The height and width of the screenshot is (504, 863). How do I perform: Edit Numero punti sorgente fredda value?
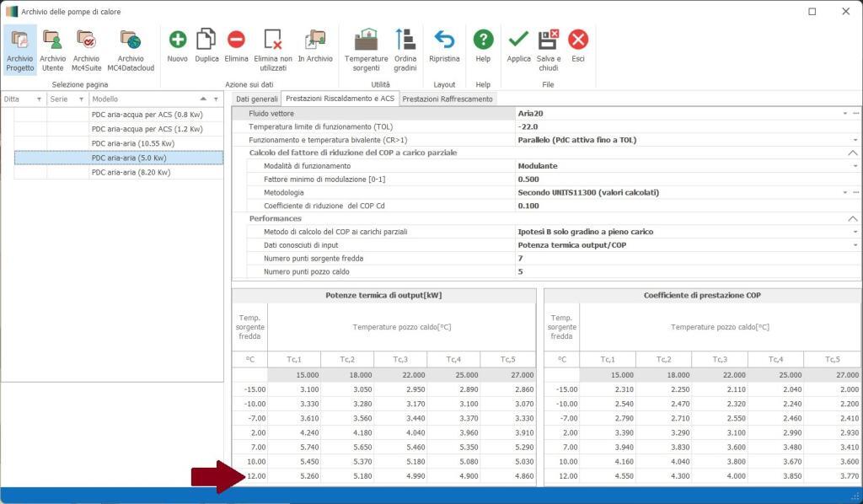coord(688,259)
